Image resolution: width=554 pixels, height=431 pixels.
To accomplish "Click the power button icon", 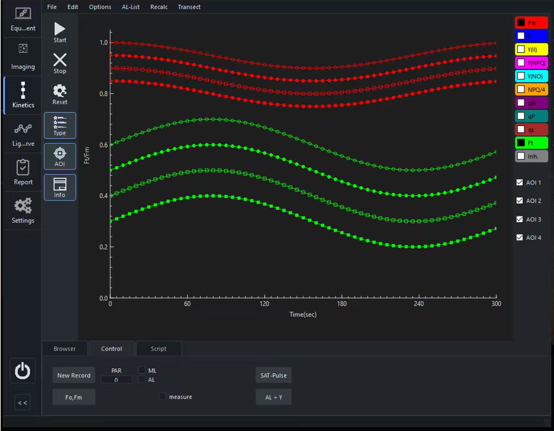I will 23,371.
